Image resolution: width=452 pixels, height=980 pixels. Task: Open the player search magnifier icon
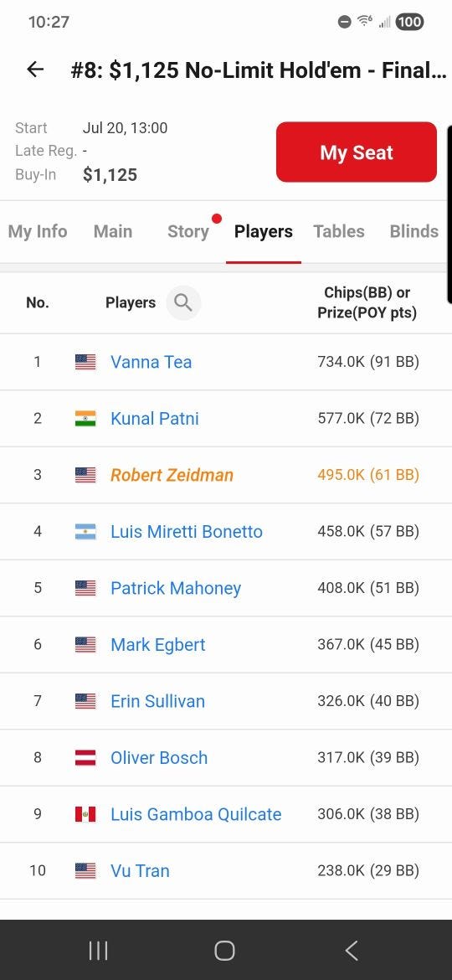pyautogui.click(x=183, y=302)
